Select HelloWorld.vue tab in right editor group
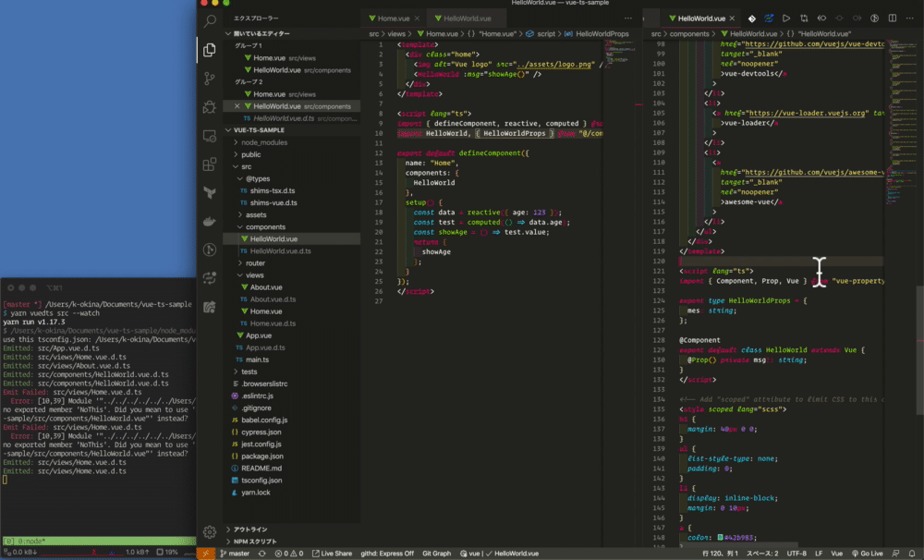Image resolution: width=924 pixels, height=560 pixels. pyautogui.click(x=700, y=18)
